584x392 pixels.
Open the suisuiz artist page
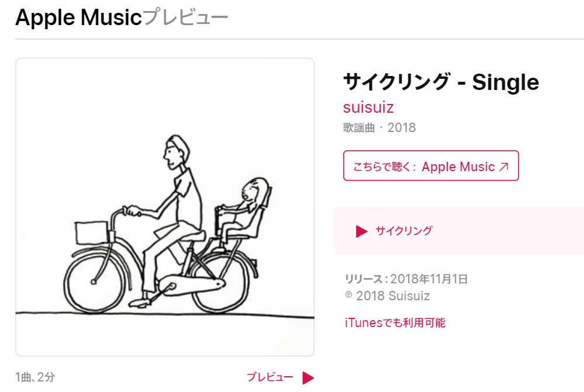click(x=368, y=107)
